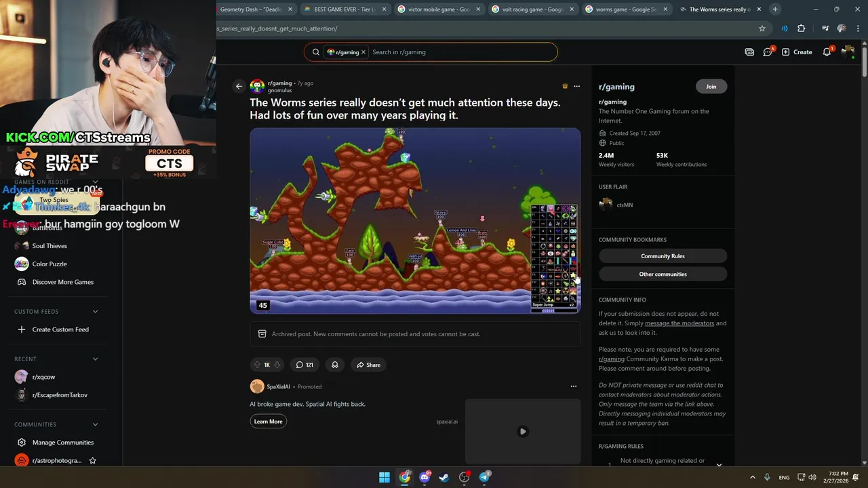Open the Reddit advertise icon

749,52
